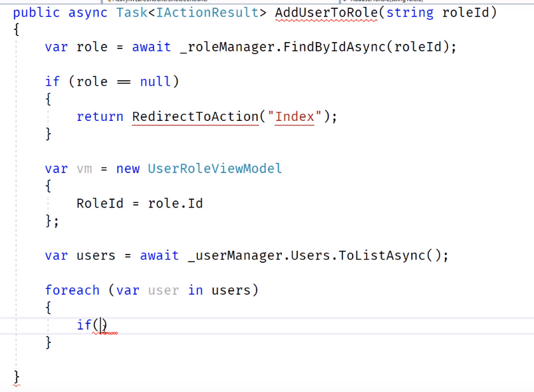Click the 'IActionResult' return type
534x392 pixels.
(x=207, y=13)
